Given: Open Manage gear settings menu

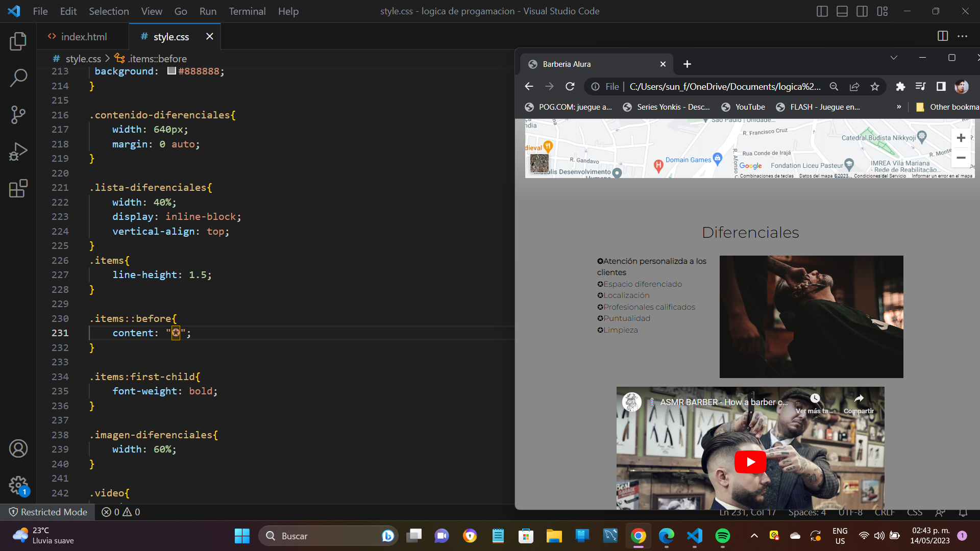Looking at the screenshot, I should (x=18, y=485).
